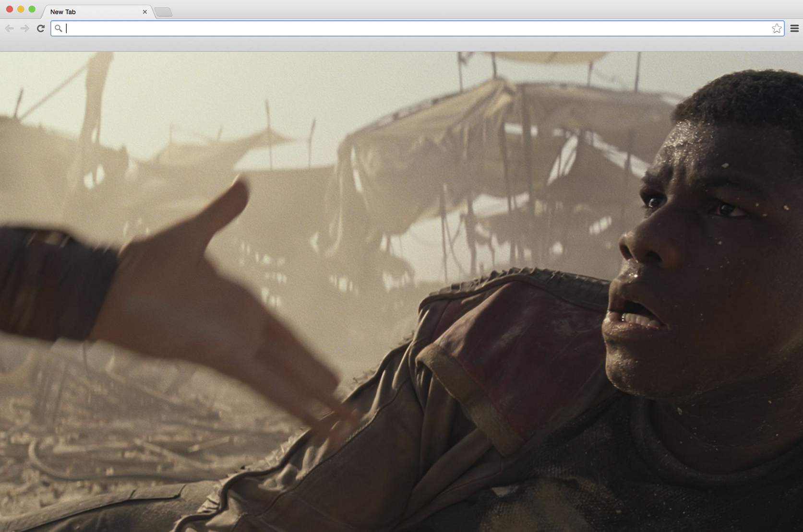Minimize the browser window with yellow button
The width and height of the screenshot is (803, 532).
click(21, 9)
